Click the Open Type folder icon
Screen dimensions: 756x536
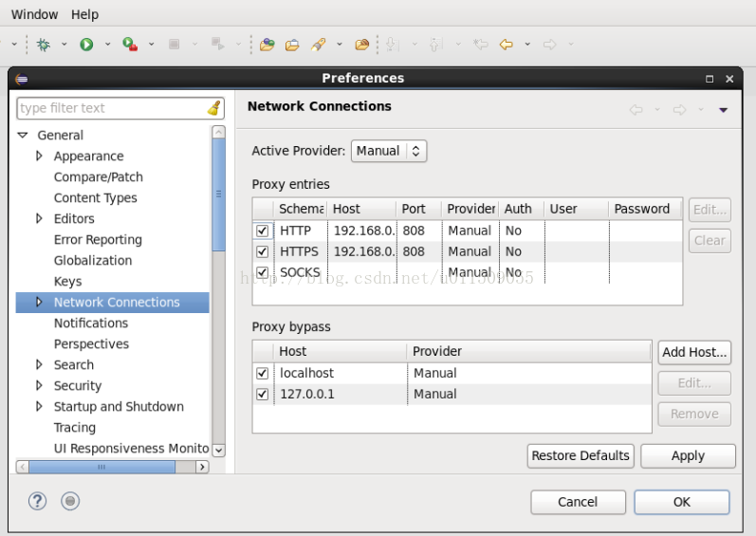(x=292, y=45)
